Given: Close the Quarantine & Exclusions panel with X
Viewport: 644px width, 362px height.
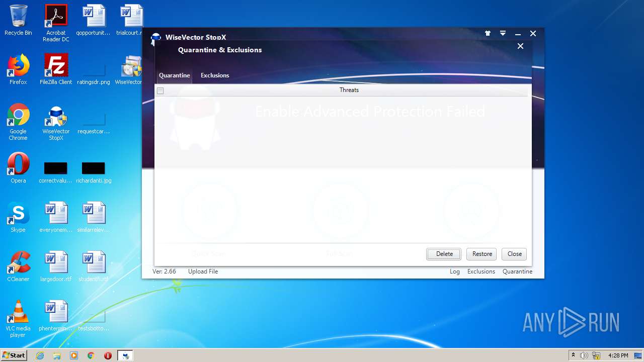Looking at the screenshot, I should pyautogui.click(x=520, y=46).
